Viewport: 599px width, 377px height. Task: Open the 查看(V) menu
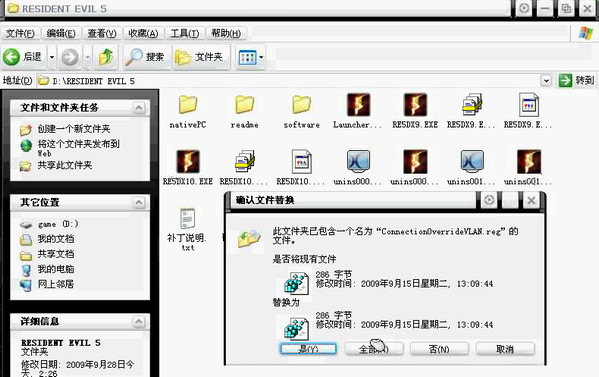click(102, 34)
